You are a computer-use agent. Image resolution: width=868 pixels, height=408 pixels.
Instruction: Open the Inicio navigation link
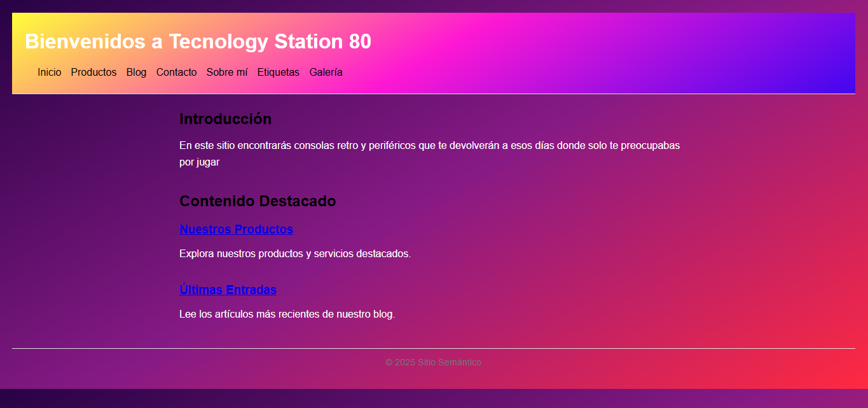pyautogui.click(x=49, y=73)
